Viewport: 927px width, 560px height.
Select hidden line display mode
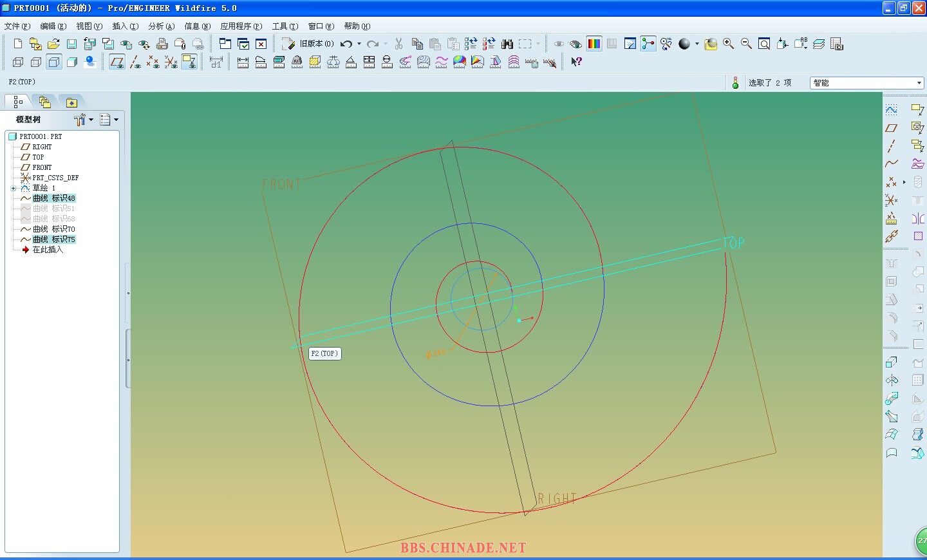pyautogui.click(x=36, y=62)
